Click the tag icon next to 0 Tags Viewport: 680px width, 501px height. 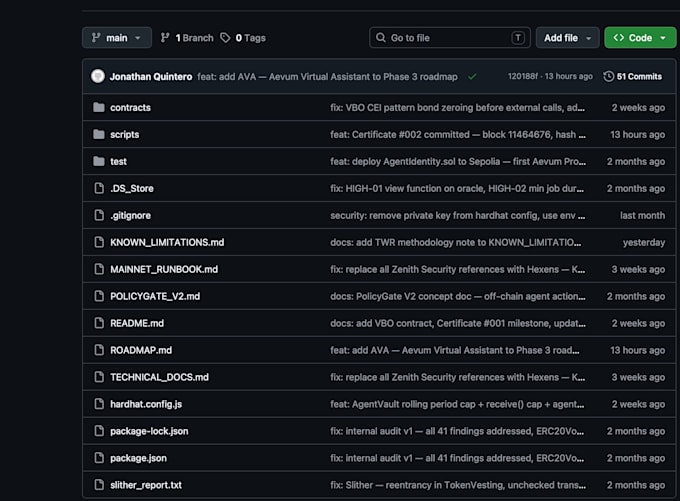click(225, 38)
